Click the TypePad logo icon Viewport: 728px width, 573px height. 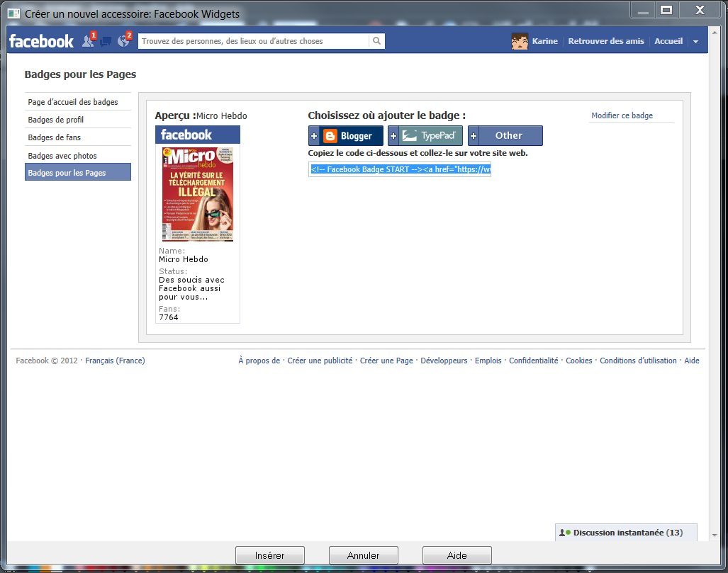click(409, 136)
